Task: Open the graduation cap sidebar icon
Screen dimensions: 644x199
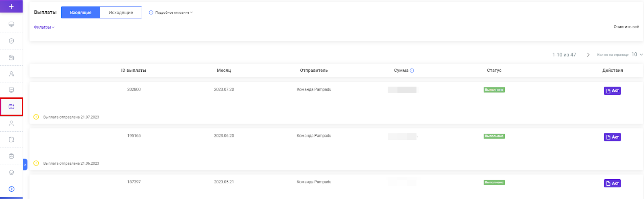Action: pos(11,172)
